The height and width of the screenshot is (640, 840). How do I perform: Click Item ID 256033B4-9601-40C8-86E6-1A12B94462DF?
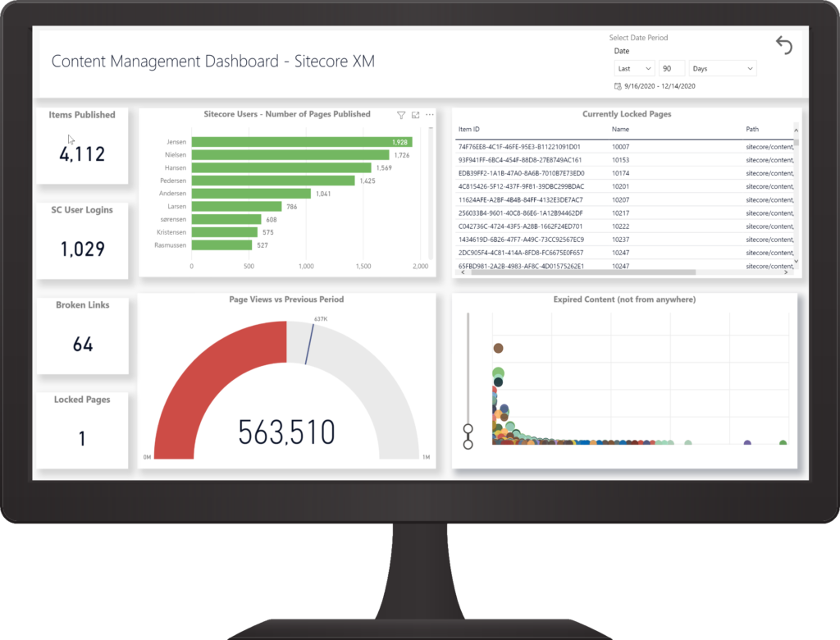tap(520, 213)
